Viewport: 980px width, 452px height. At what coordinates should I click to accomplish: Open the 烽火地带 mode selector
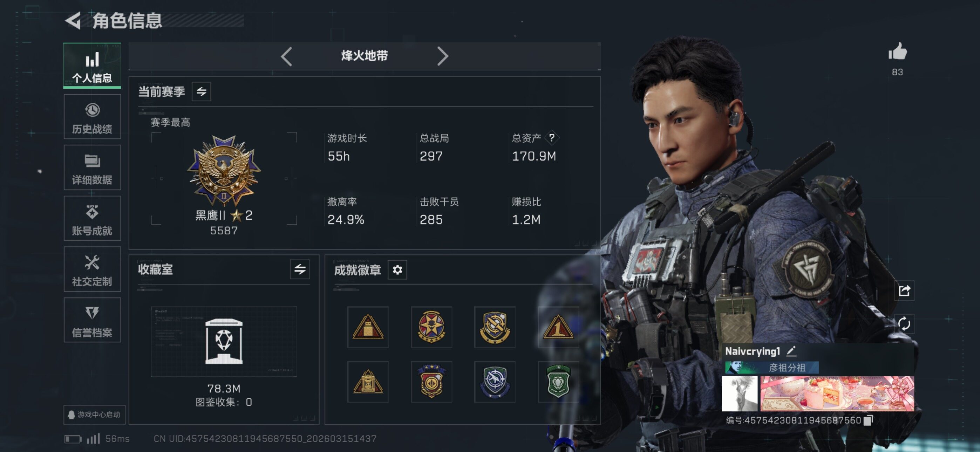coord(364,56)
